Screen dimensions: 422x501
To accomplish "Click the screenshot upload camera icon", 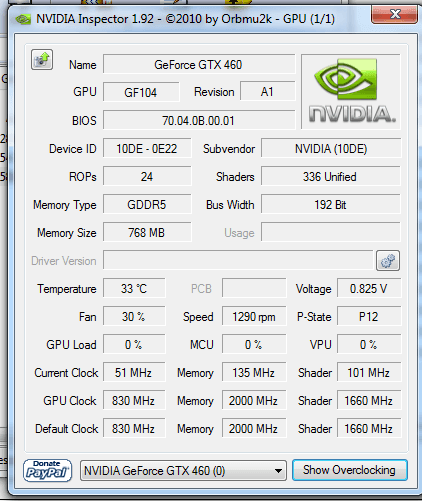I will [42, 59].
